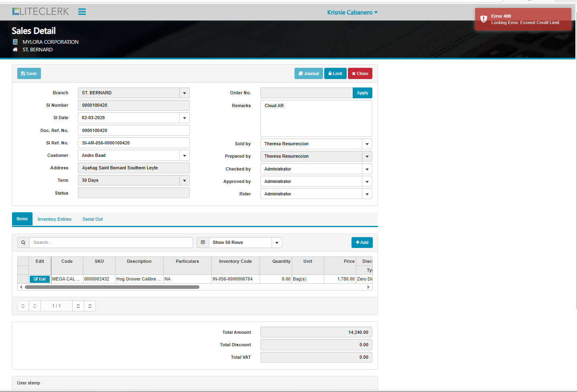Expand the Customer dropdown arrow
The width and height of the screenshot is (577, 392).
pos(185,156)
